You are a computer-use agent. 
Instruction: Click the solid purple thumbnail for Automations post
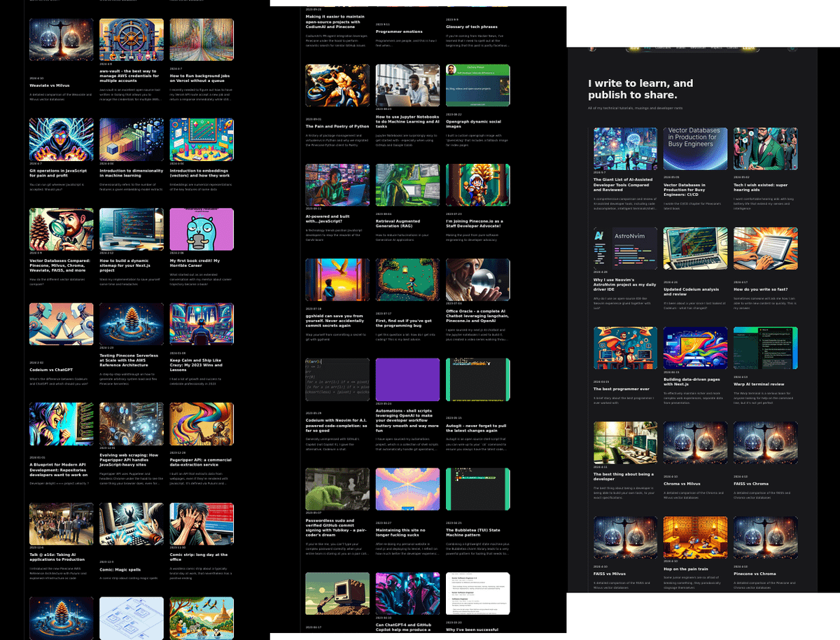tap(407, 380)
